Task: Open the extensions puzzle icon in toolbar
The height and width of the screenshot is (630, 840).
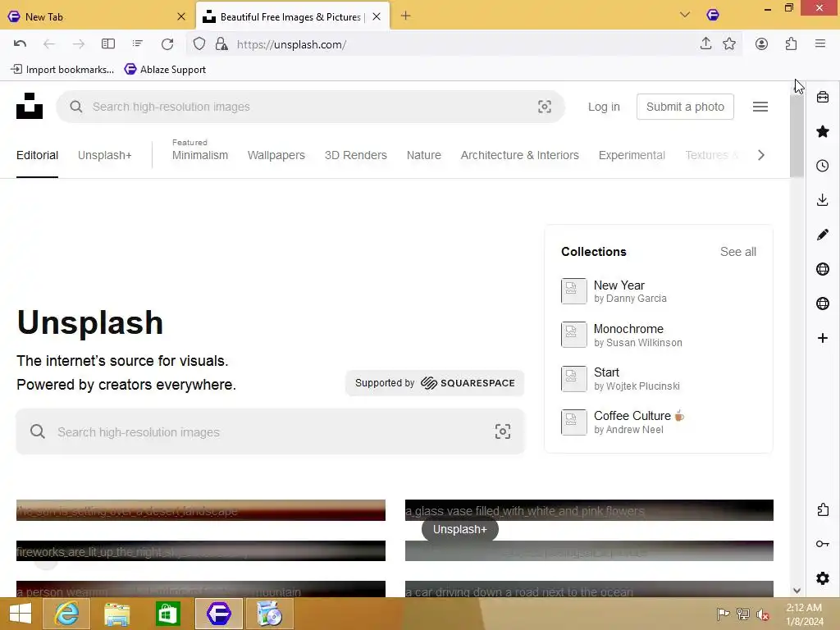Action: [x=791, y=44]
